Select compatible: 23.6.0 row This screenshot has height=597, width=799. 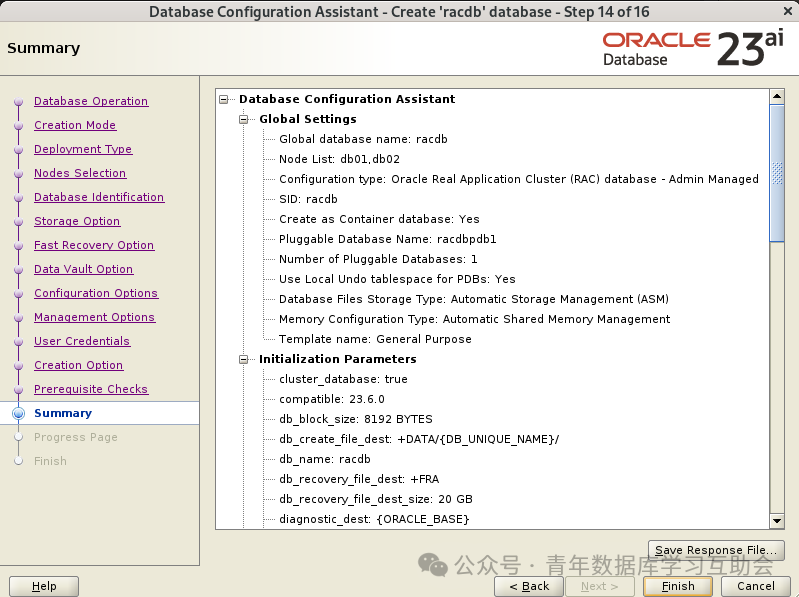332,399
